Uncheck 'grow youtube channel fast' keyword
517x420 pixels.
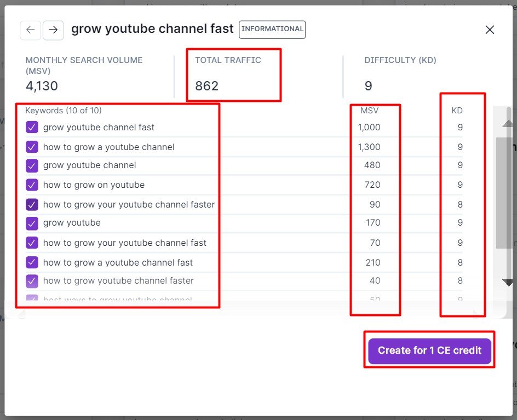click(32, 128)
